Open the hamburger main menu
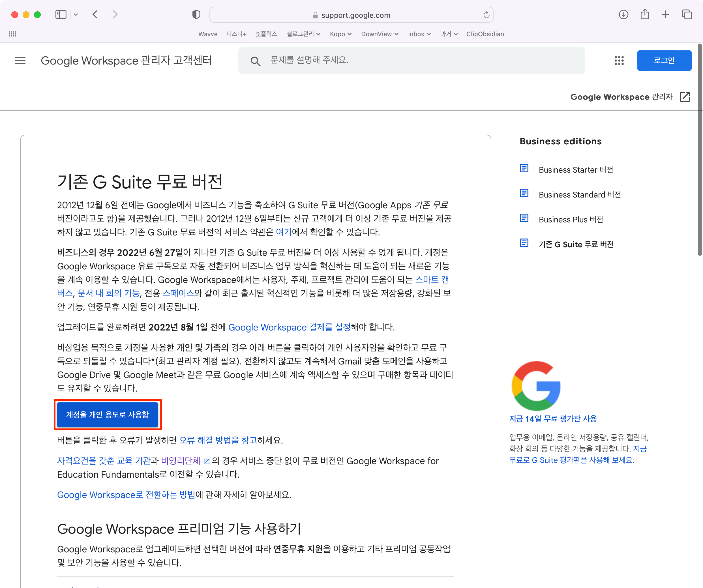The height and width of the screenshot is (588, 703). click(20, 61)
